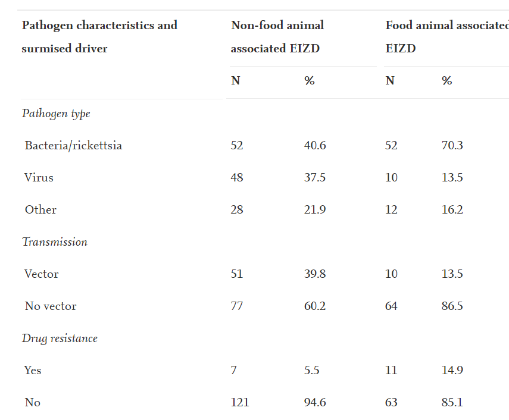The image size is (509, 420).
Task: Click the 'Drug resistance' section label
Action: coord(60,338)
